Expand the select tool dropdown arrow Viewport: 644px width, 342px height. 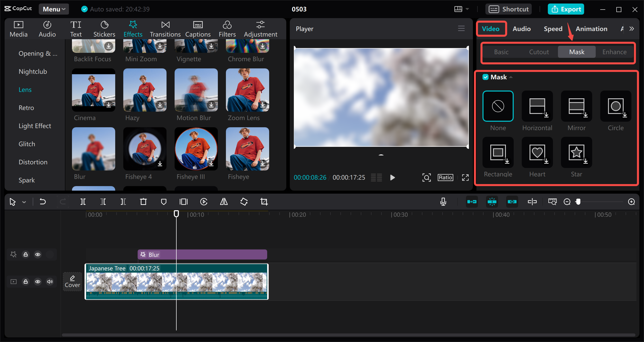tap(24, 202)
